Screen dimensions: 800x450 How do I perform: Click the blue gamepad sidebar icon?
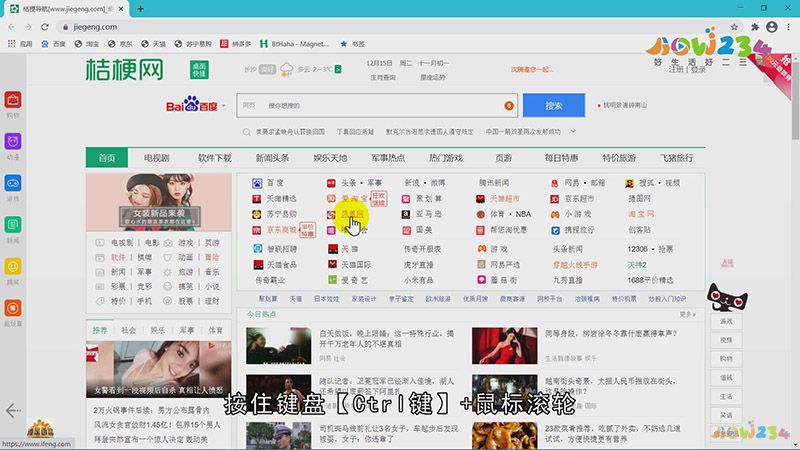click(13, 183)
